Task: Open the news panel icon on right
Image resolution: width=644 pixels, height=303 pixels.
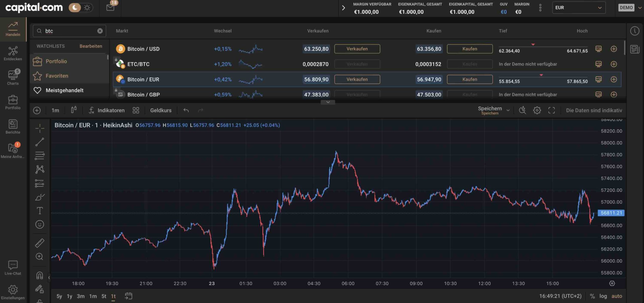Action: (635, 49)
